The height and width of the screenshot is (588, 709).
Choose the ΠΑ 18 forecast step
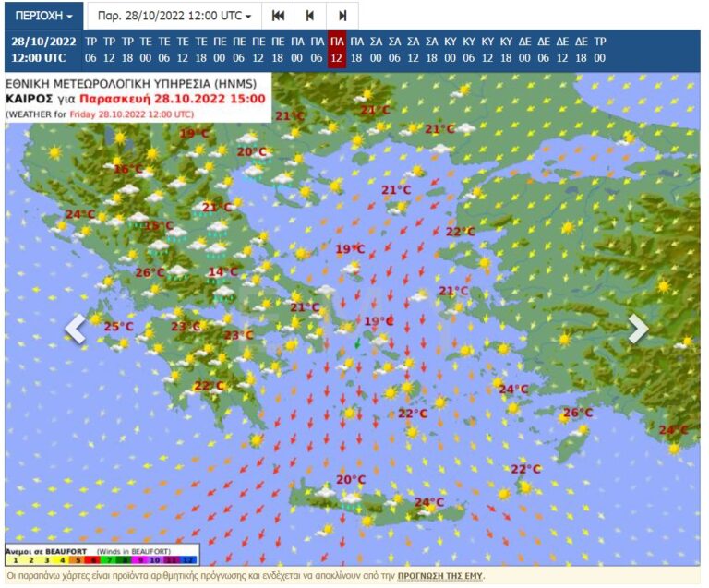pyautogui.click(x=356, y=50)
